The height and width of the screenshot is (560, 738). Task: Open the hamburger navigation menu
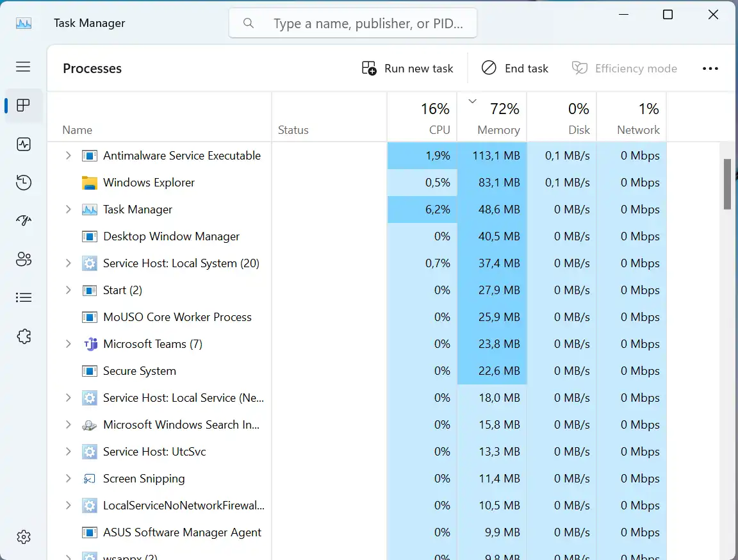pyautogui.click(x=23, y=67)
